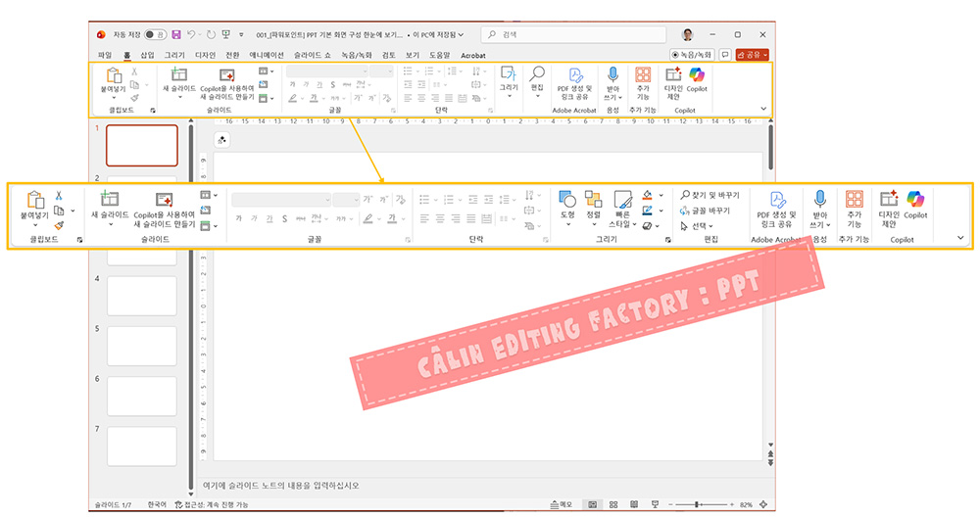Click the Reset slide icon in enlarged ribbon

[205, 211]
